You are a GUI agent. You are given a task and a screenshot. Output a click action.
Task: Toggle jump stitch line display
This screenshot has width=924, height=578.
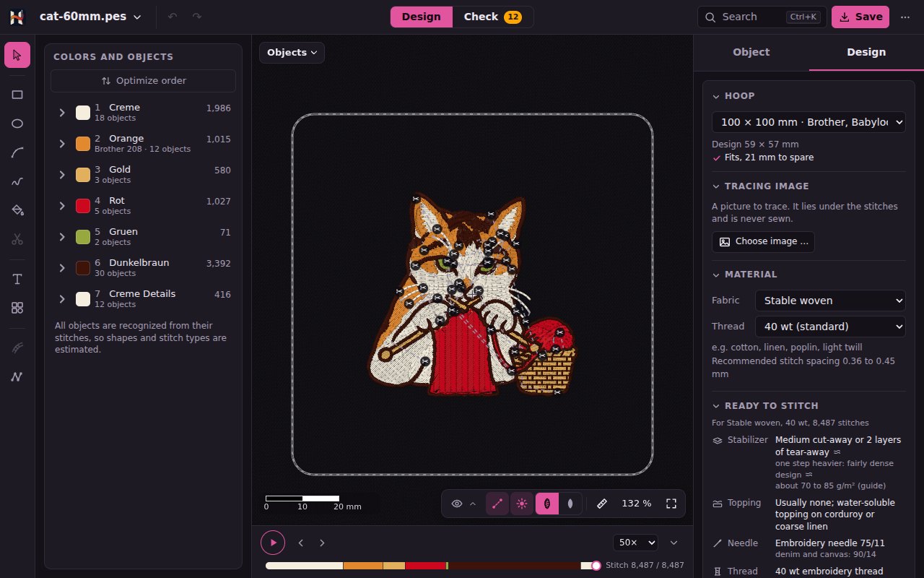point(497,504)
